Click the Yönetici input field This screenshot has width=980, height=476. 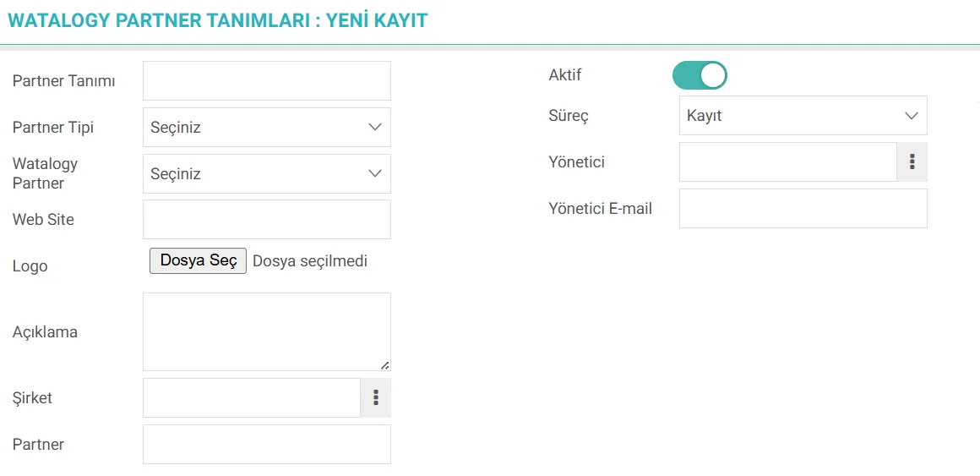pos(787,161)
